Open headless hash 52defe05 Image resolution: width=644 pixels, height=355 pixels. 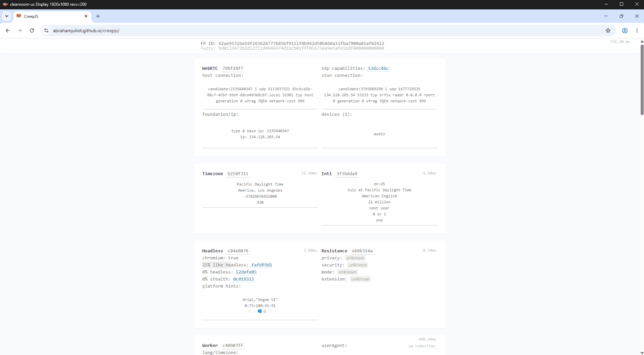tap(246, 272)
